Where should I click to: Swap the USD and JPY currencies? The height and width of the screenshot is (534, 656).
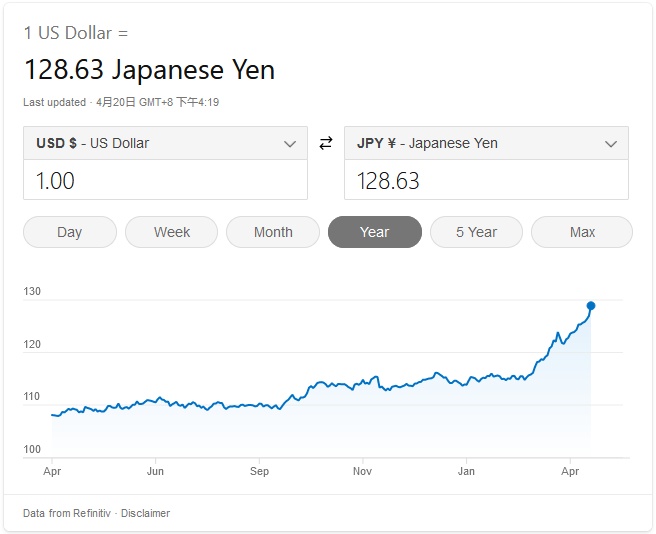pos(325,144)
